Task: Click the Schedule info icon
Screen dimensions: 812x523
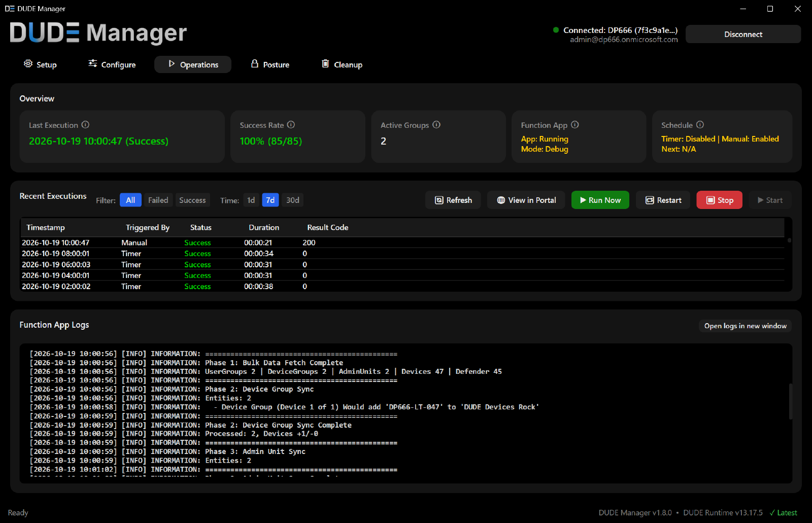Action: click(700, 125)
